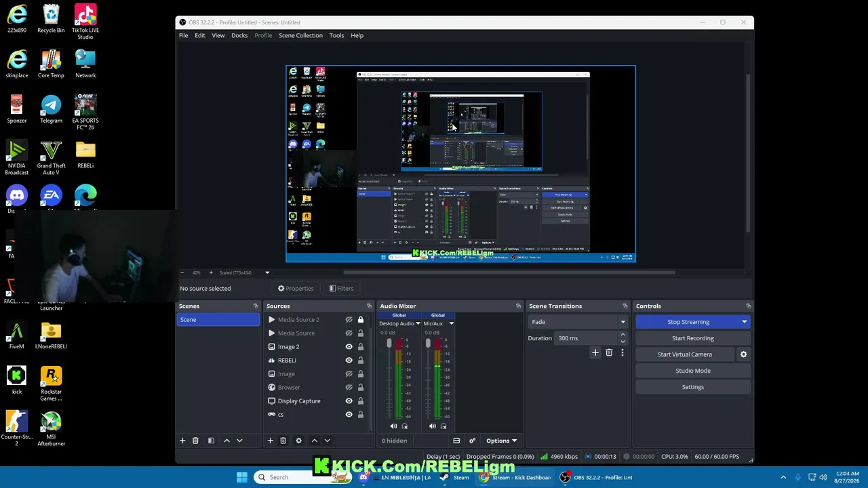Move scene up with the Scenes up arrow
The width and height of the screenshot is (868, 488).
pyautogui.click(x=226, y=441)
